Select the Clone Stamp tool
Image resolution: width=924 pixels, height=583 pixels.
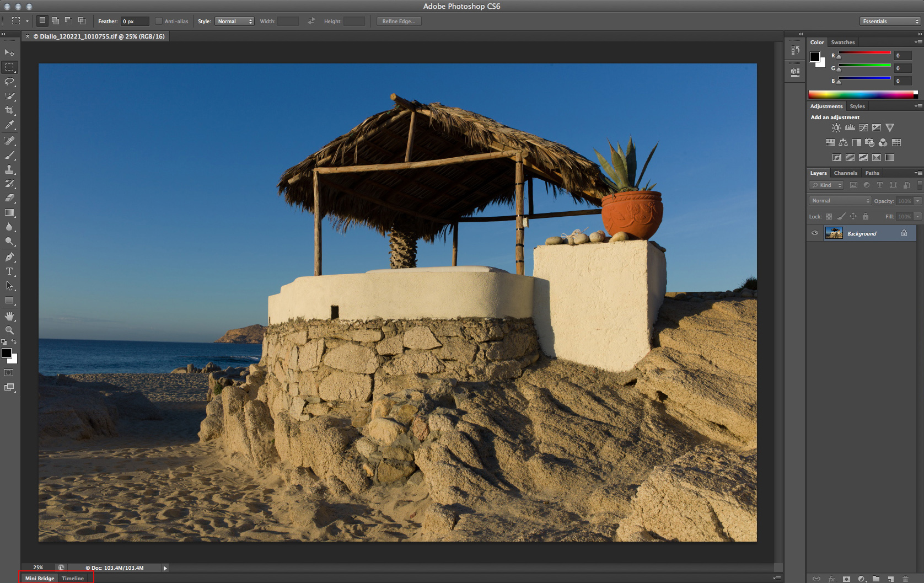[9, 169]
